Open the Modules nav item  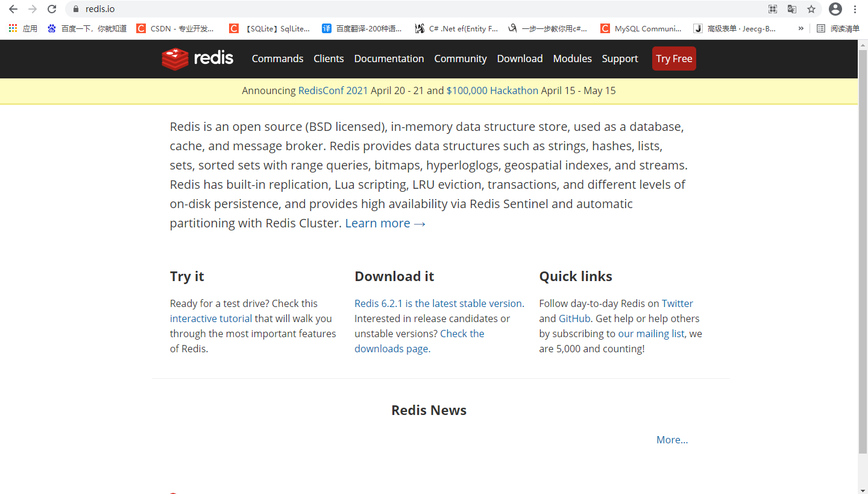[572, 59]
